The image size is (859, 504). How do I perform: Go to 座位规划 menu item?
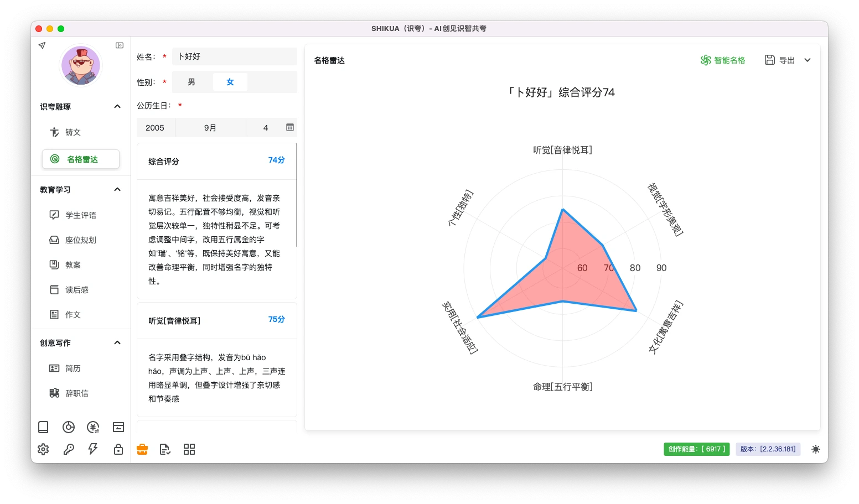coord(80,240)
